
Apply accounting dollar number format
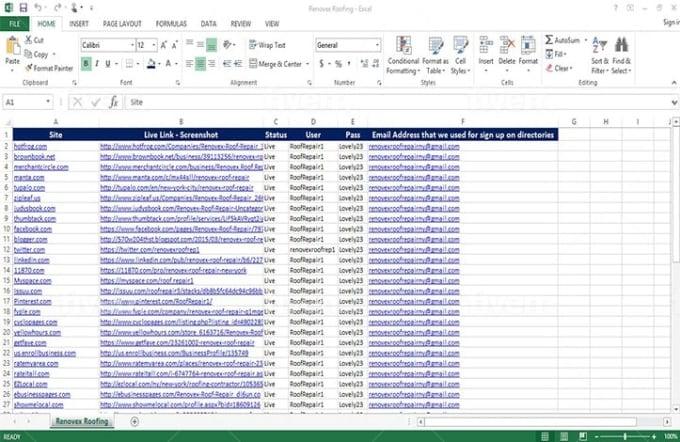point(321,64)
